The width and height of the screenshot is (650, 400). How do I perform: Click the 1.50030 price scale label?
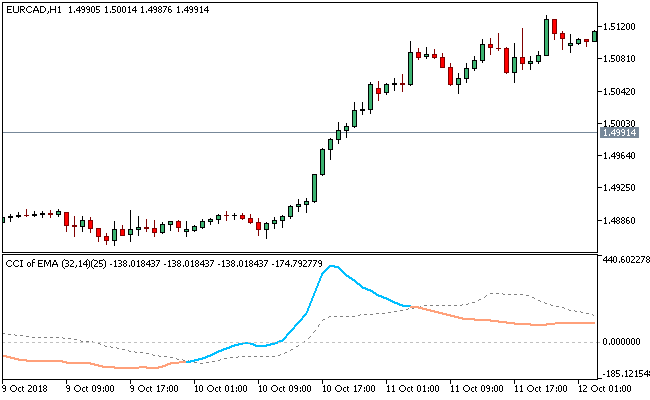click(x=622, y=123)
